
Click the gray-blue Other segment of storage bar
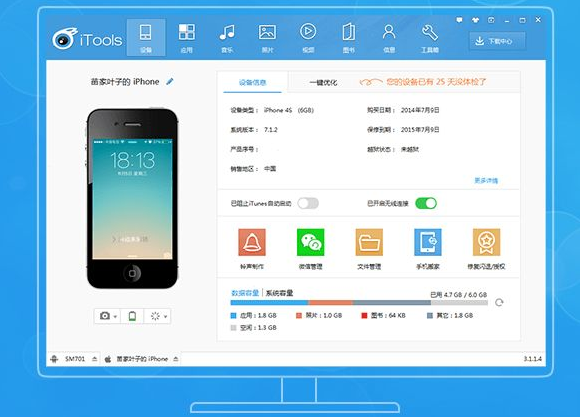click(392, 303)
